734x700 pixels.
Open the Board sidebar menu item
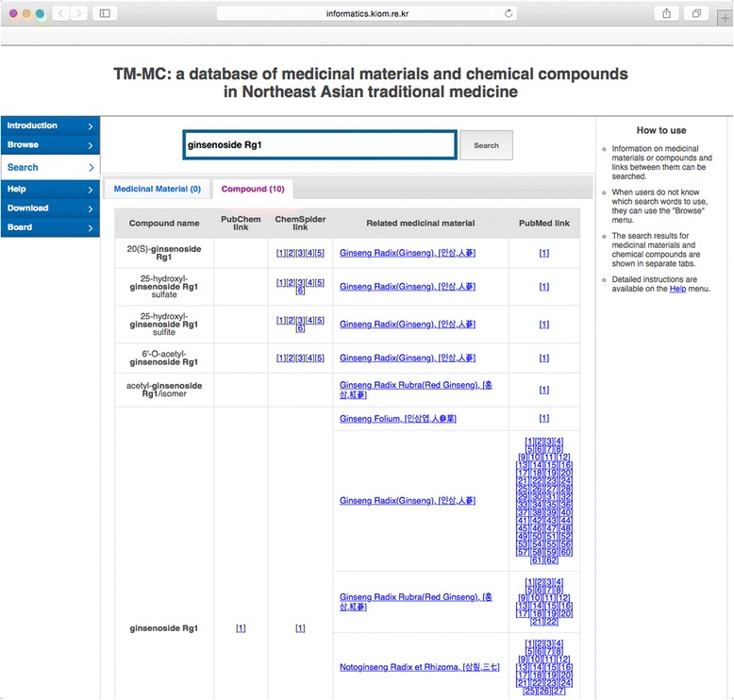pyautogui.click(x=50, y=227)
